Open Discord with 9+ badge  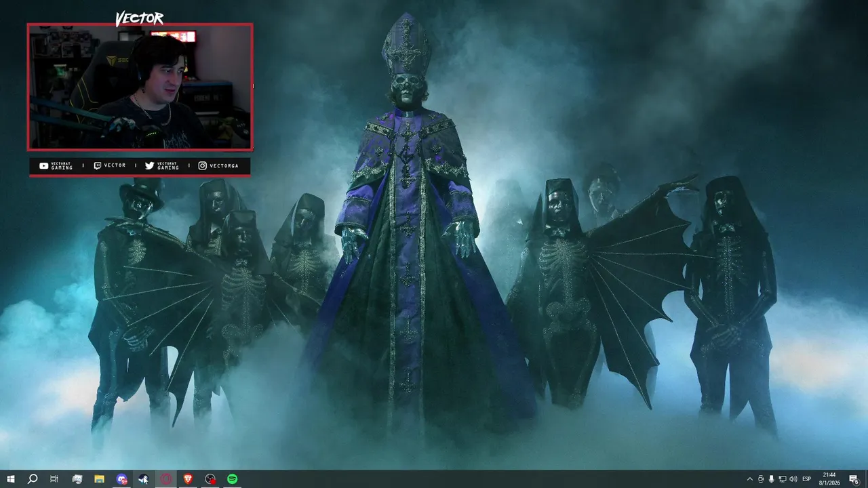coord(121,479)
